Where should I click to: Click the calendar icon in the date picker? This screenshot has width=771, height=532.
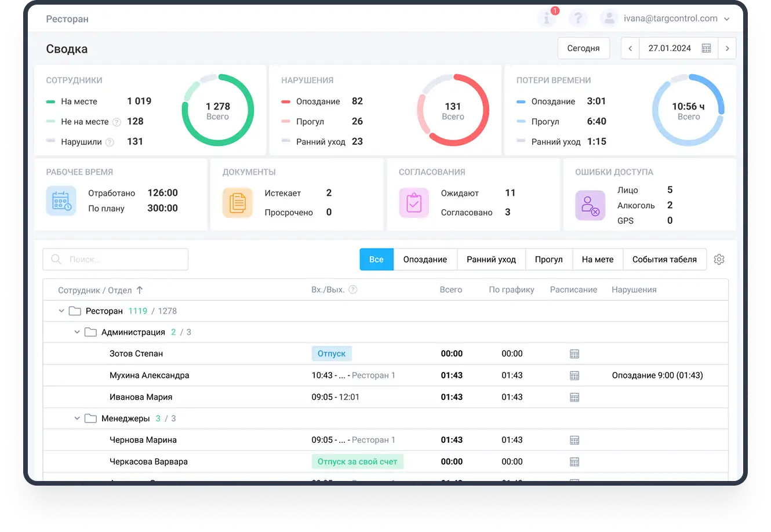(x=706, y=48)
